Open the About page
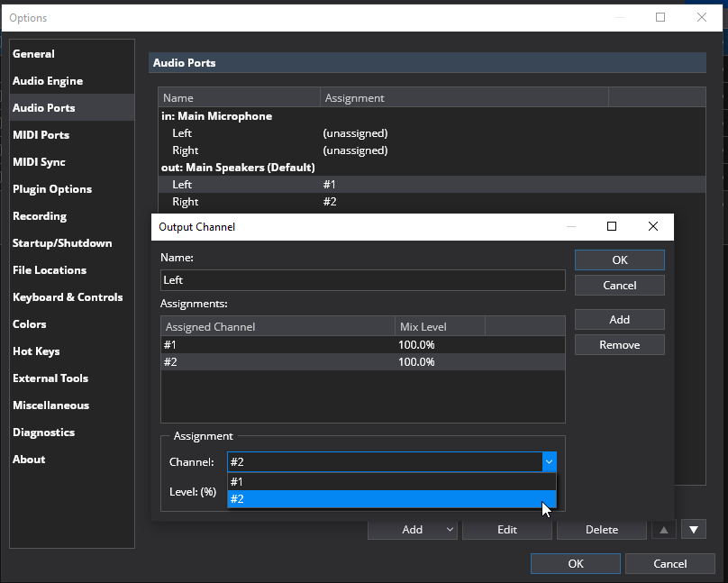This screenshot has width=728, height=583. [x=72, y=460]
